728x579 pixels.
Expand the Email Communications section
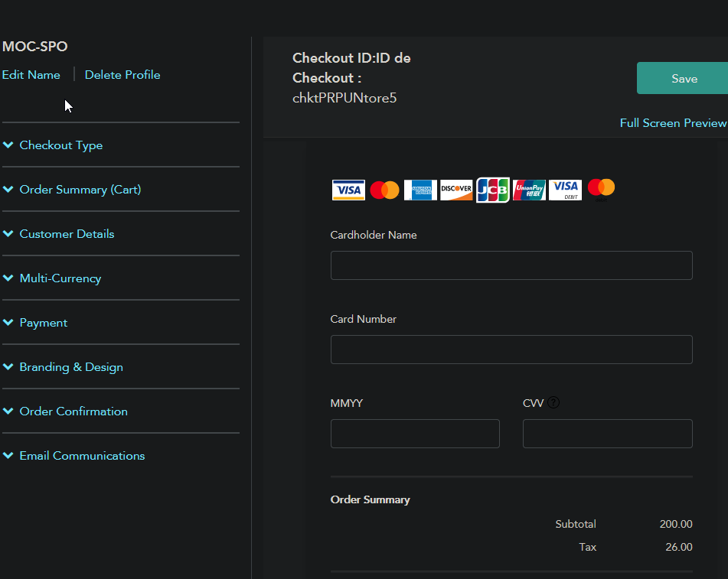pyautogui.click(x=82, y=456)
